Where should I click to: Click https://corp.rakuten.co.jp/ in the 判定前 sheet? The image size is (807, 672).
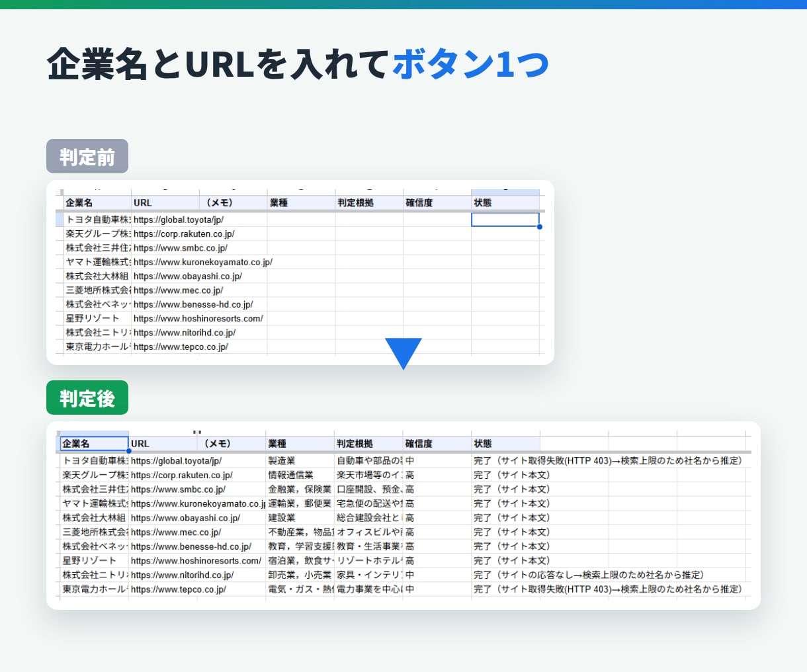pos(184,233)
